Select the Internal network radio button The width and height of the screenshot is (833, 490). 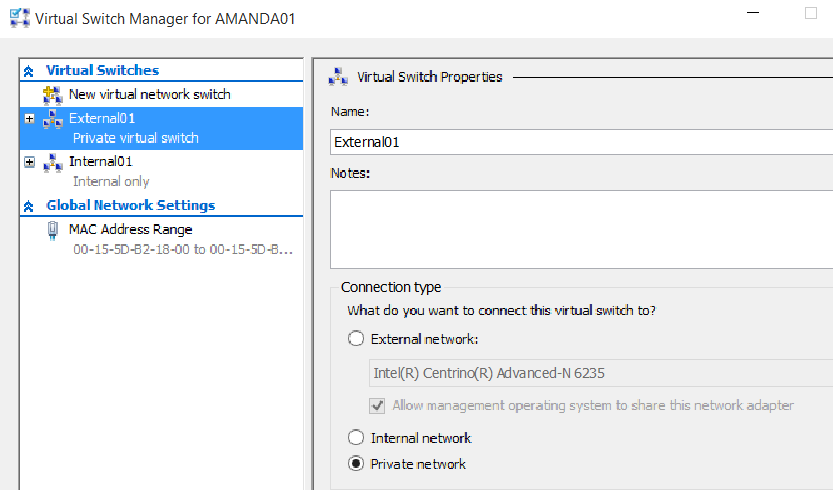(x=356, y=438)
